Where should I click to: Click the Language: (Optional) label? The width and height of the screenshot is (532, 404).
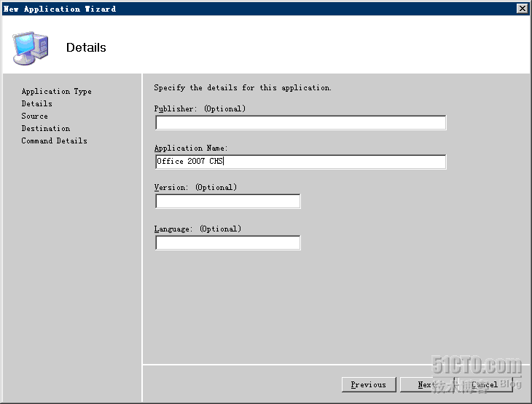click(x=197, y=229)
